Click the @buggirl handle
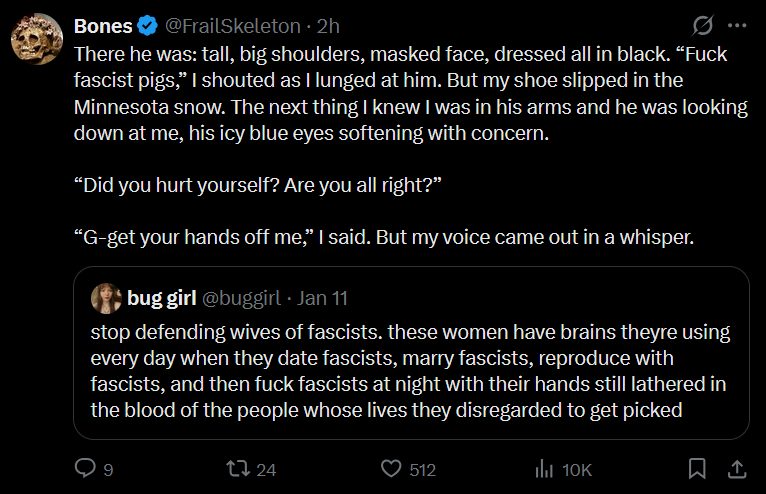766x494 pixels. click(x=241, y=297)
